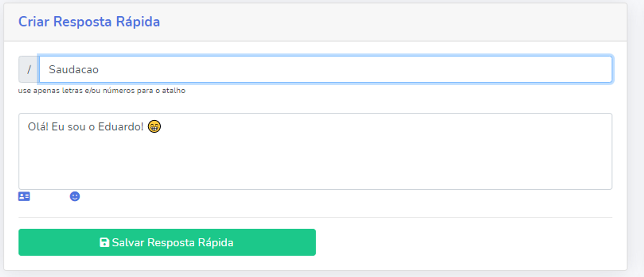Focus the Saudacao shortcut input field
Image resolution: width=644 pixels, height=277 pixels.
pos(326,69)
